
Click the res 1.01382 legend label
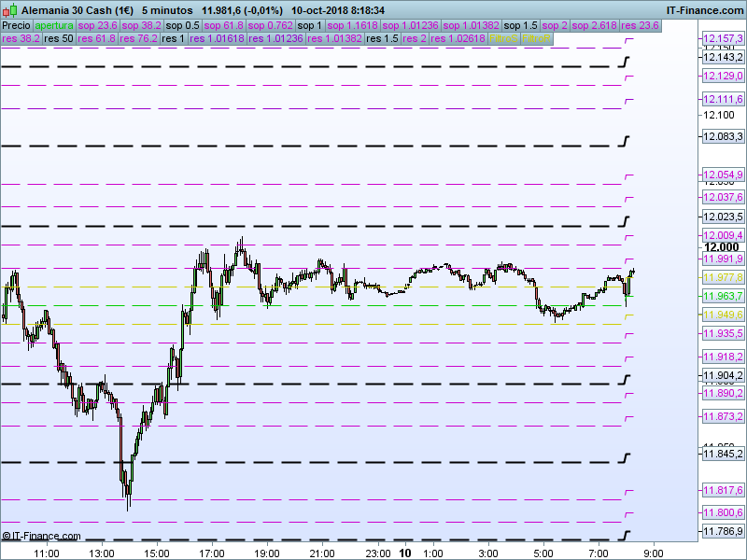pyautogui.click(x=335, y=38)
